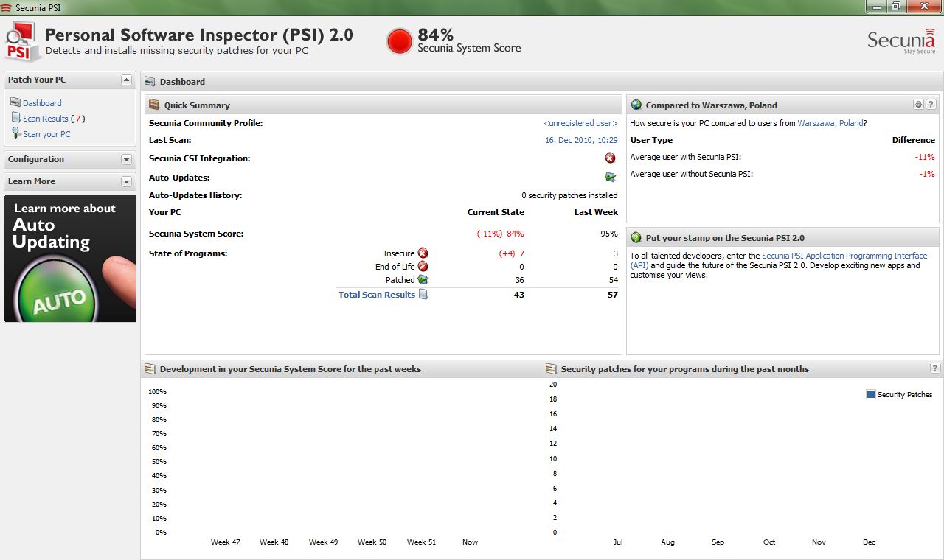Click the red Secunia System Score indicator
This screenshot has height=560, width=944.
[x=400, y=41]
